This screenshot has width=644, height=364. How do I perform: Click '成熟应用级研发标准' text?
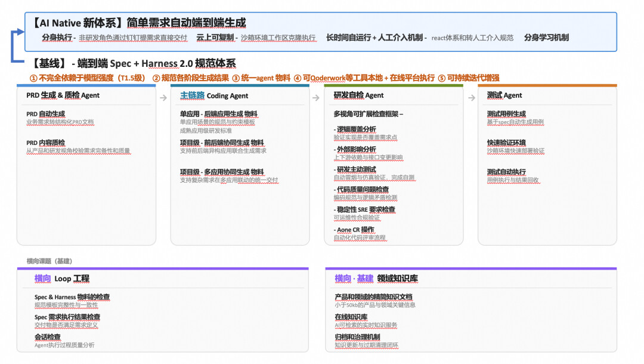[x=206, y=131]
